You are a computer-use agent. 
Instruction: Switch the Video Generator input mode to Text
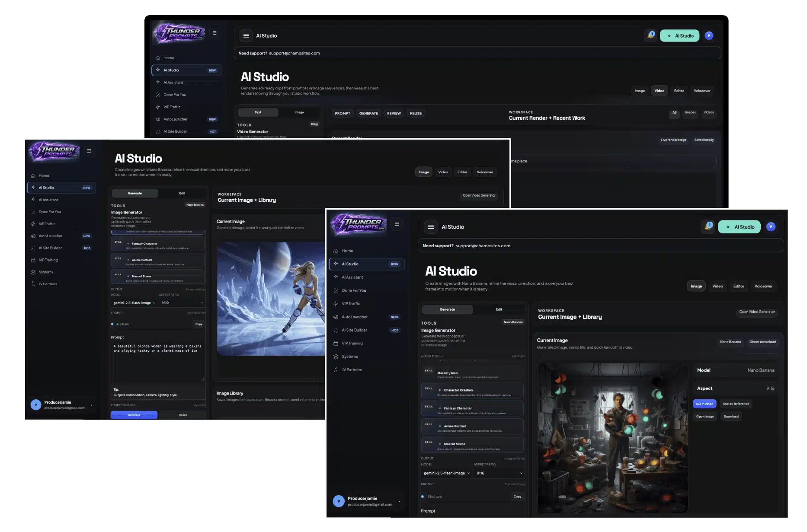coord(258,112)
